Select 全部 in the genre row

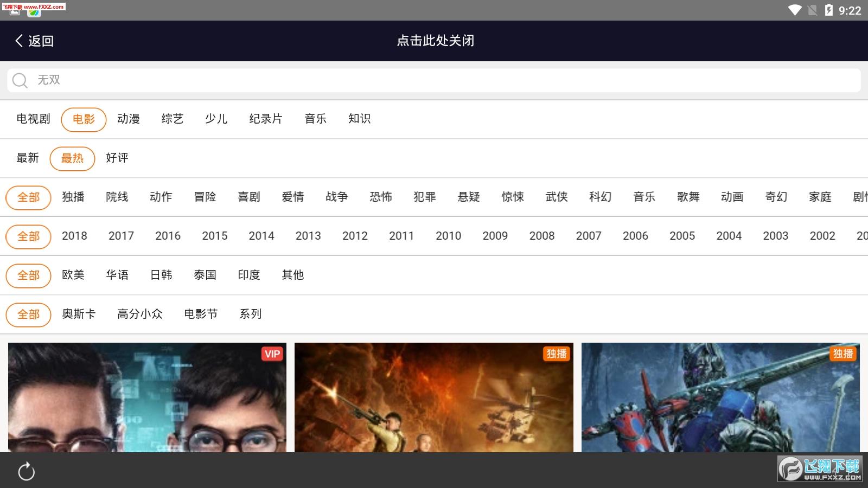point(28,197)
